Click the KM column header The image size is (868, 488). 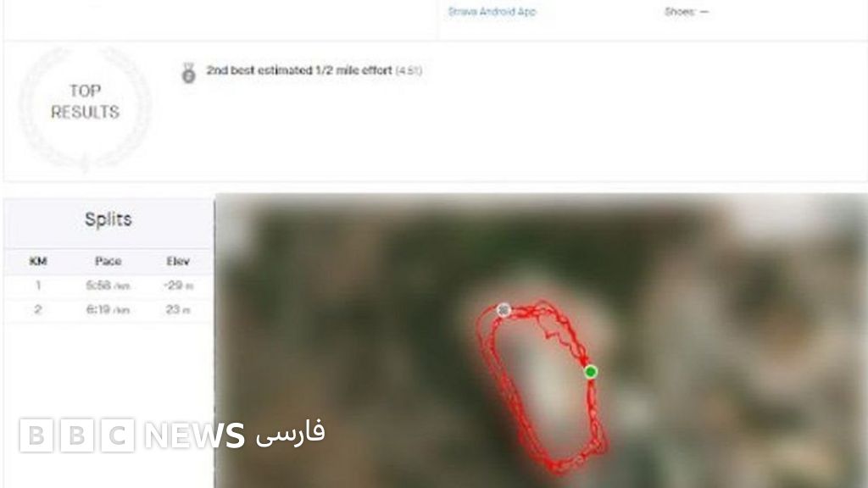coord(37,261)
